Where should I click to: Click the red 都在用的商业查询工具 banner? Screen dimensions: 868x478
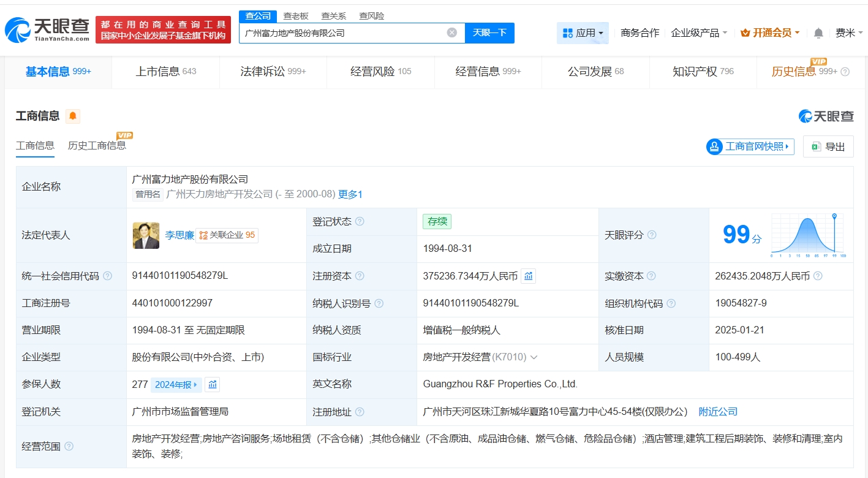coord(164,29)
